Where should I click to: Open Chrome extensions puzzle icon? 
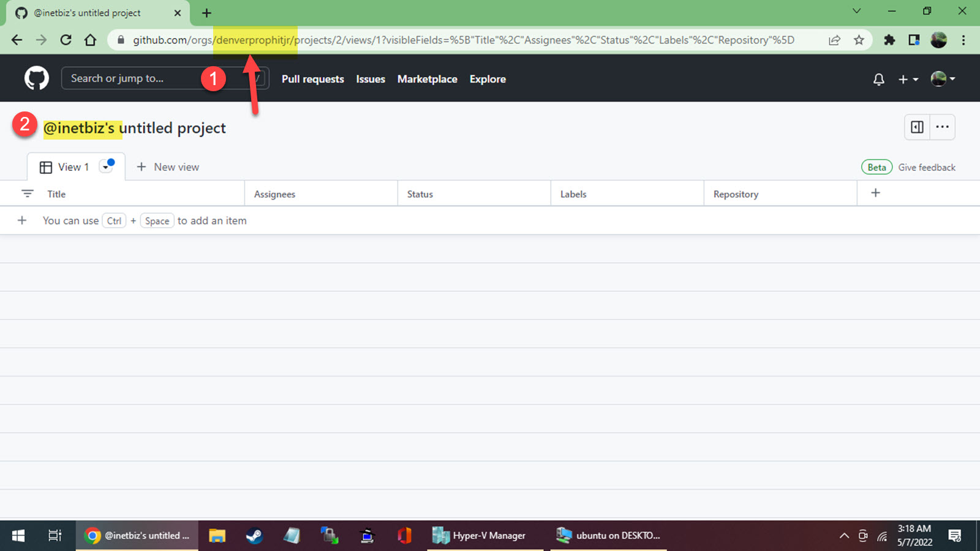coord(889,40)
